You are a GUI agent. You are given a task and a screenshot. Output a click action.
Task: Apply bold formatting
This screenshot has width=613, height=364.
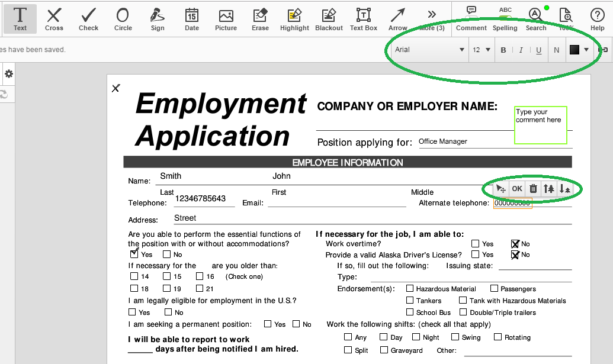(503, 50)
